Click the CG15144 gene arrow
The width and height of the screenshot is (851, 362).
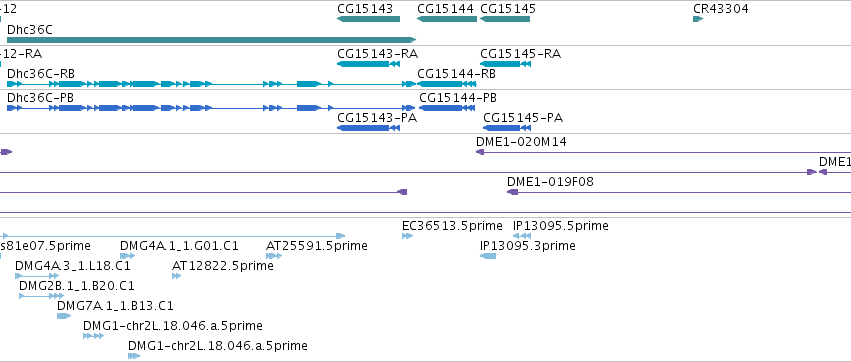tap(447, 19)
